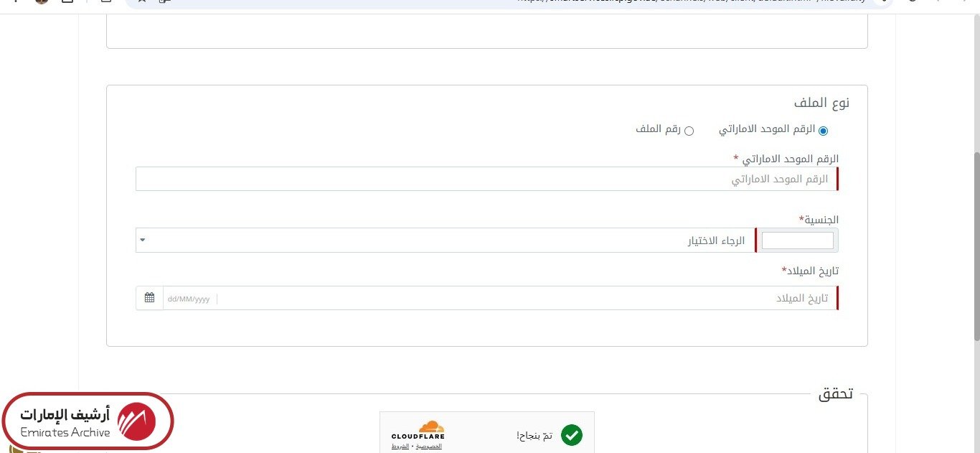
Task: Click the small nationality code box
Action: click(x=797, y=240)
